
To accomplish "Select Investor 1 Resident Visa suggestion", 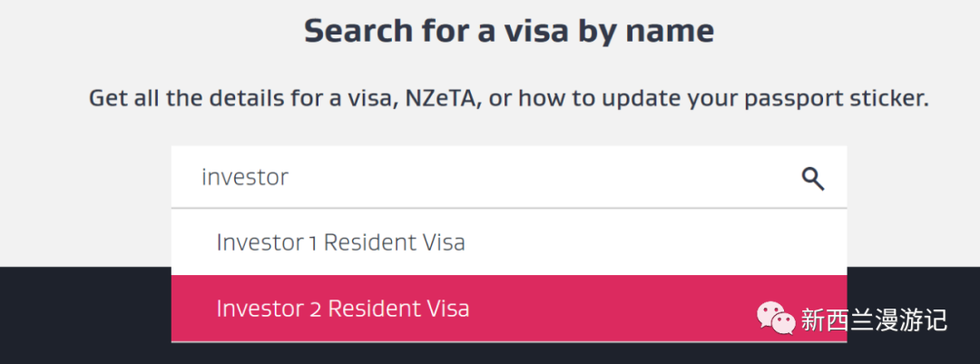I will [x=340, y=242].
